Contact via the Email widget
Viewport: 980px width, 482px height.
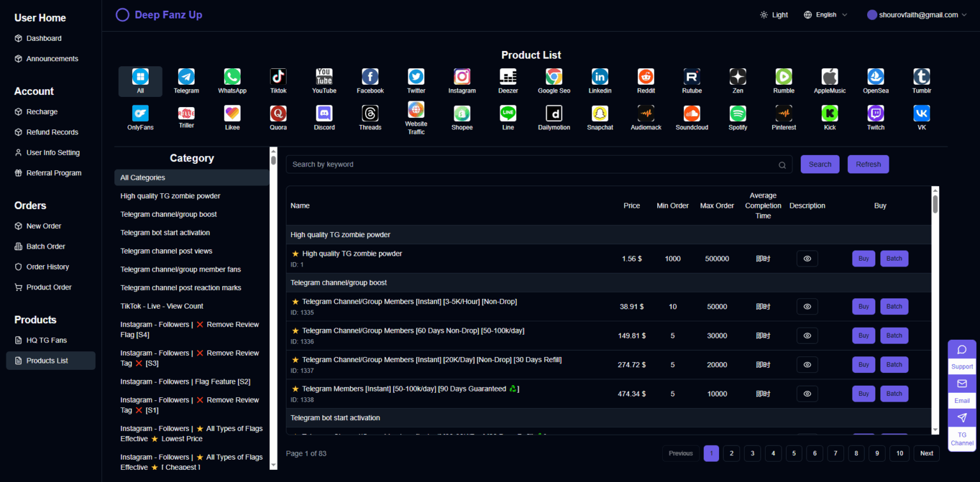tap(962, 390)
